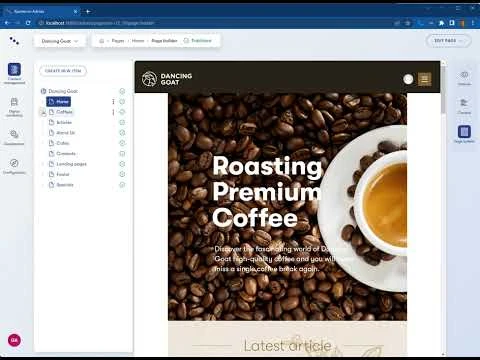The height and width of the screenshot is (360, 480).
Task: Select the Contacts page in the tree
Action: click(66, 153)
